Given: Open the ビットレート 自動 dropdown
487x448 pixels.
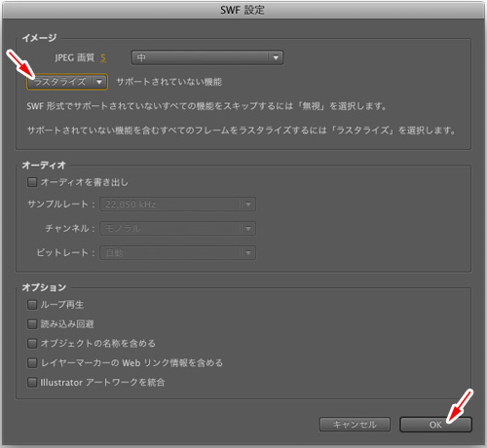Looking at the screenshot, I should coord(177,253).
